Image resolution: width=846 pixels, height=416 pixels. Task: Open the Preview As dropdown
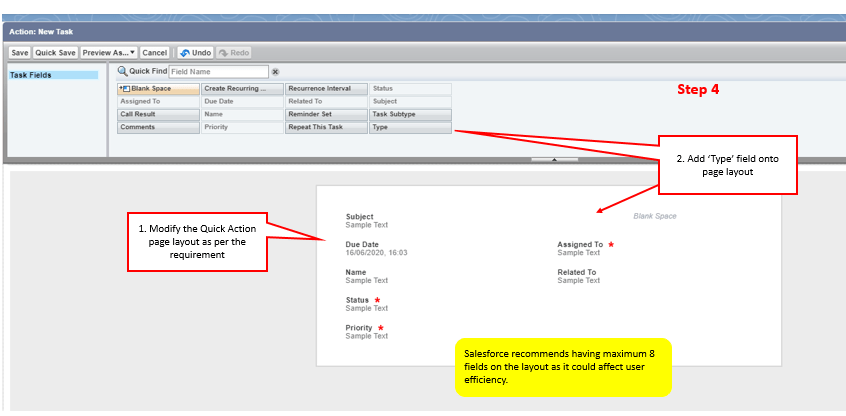pos(109,52)
